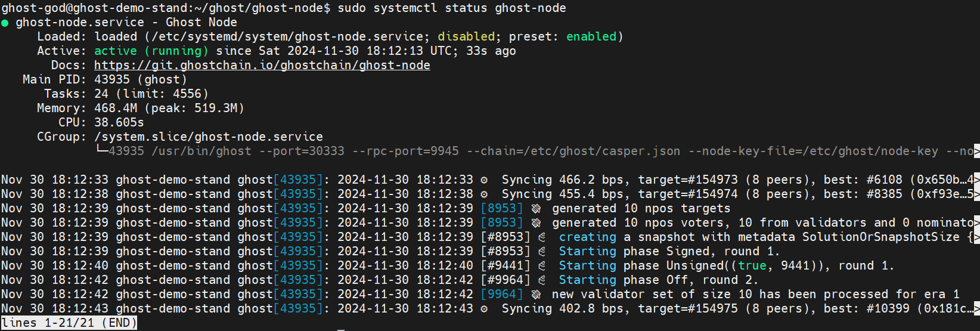Click gear icon on the 18:12:38 Syncing line
The height and width of the screenshot is (331, 980).
pos(484,194)
